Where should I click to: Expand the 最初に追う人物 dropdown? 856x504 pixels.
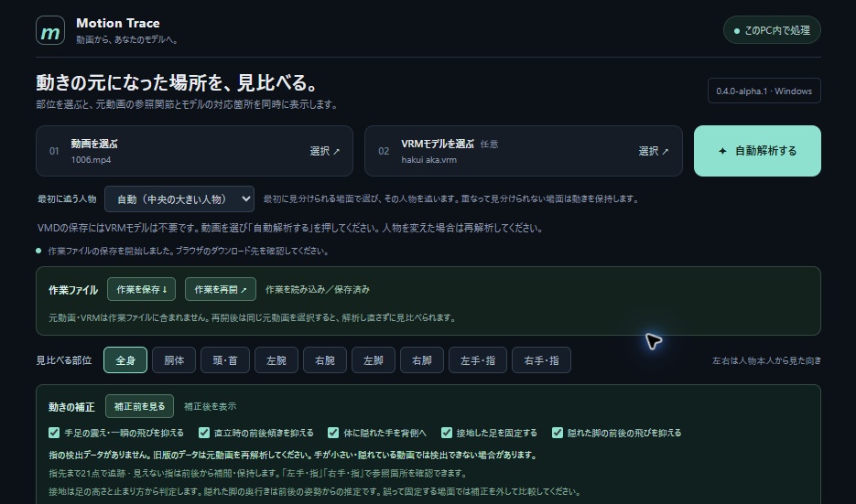(179, 199)
